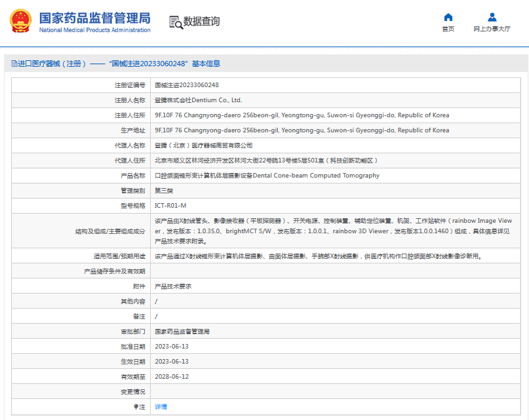Image resolution: width=529 pixels, height=420 pixels.
Task: Select 产品技术要求 attachment value
Action: (x=173, y=286)
